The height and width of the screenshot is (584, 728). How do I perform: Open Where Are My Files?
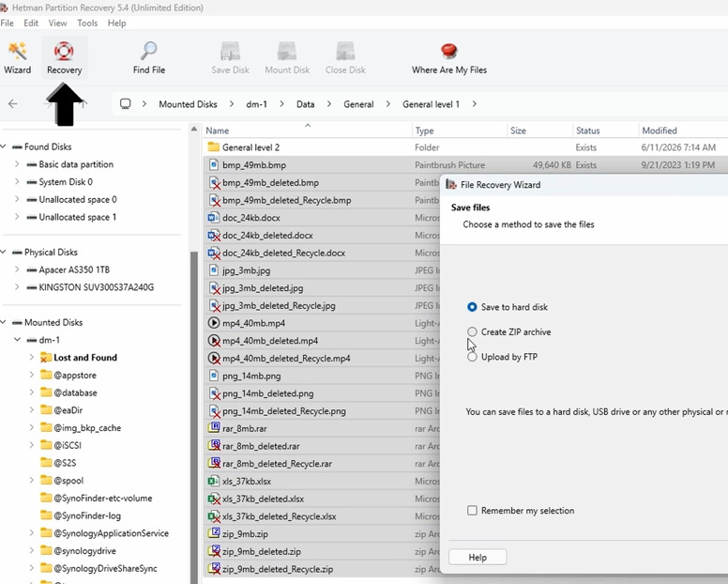(449, 57)
